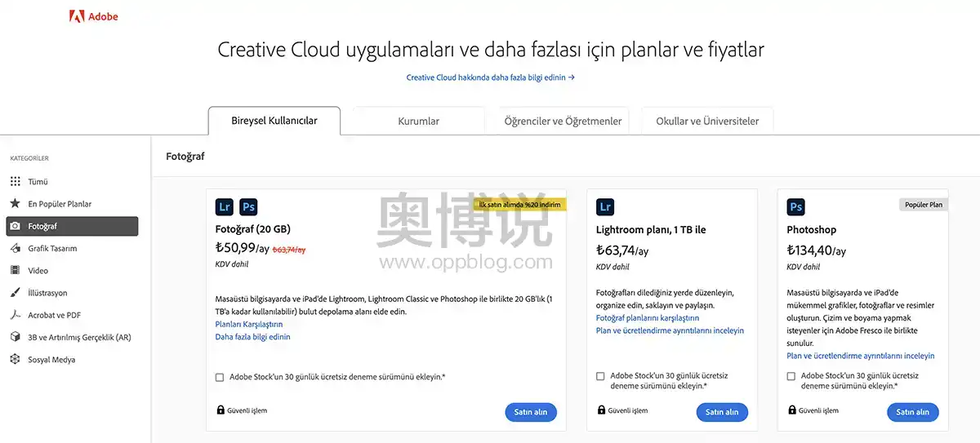Click the ₺63,74/ay Lightroom price text
This screenshot has height=443, width=980.
tap(622, 250)
